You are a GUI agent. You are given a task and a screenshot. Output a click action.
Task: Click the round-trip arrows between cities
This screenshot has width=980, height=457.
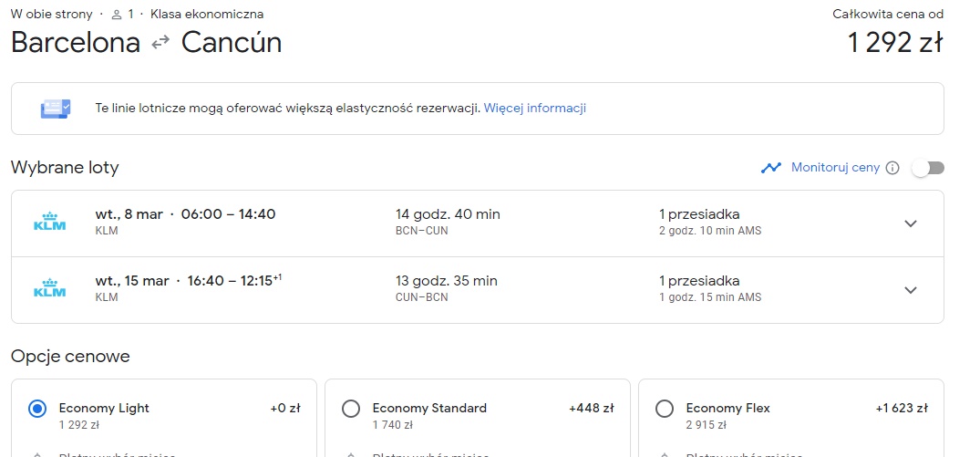coord(160,43)
